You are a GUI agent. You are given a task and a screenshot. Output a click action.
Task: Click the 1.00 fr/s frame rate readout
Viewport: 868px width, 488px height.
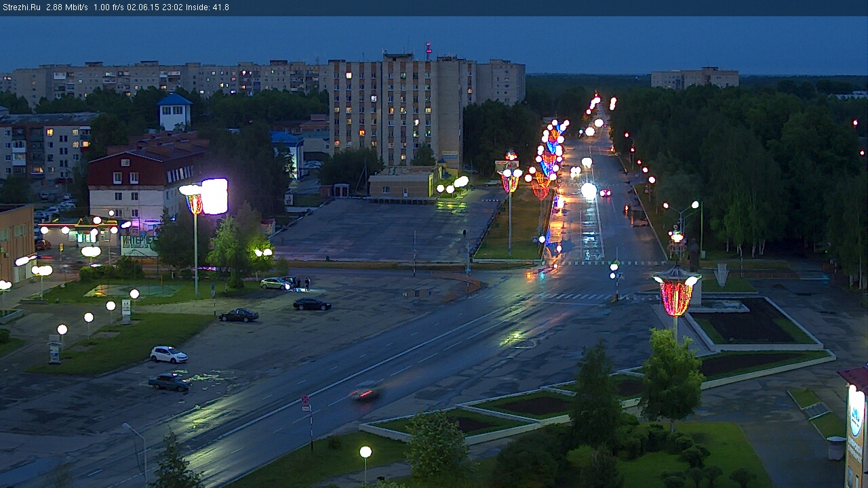pos(108,7)
